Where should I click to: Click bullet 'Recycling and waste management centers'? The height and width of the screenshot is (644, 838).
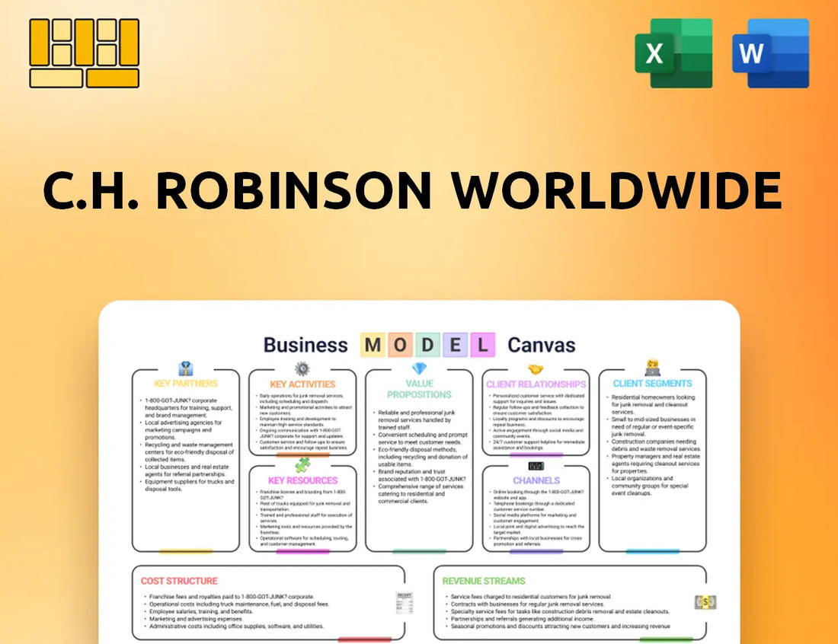pos(189,451)
